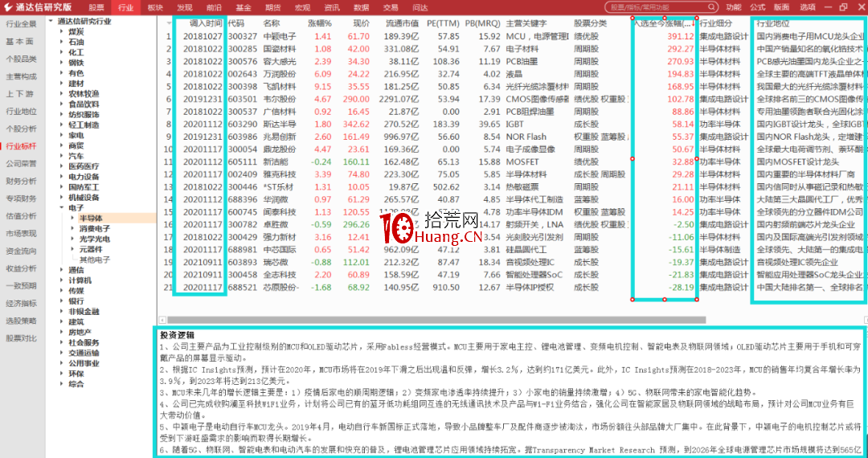The image size is (868, 458).
Task: Select 股票对比 in left sidebar
Action: click(21, 338)
